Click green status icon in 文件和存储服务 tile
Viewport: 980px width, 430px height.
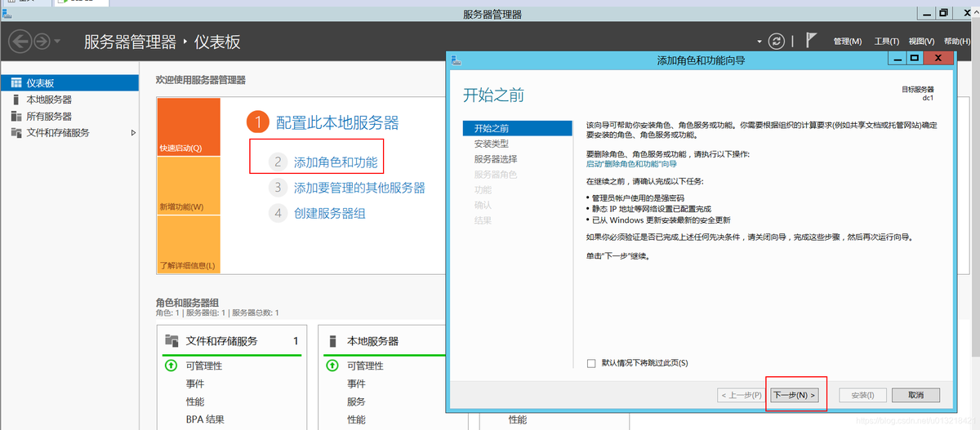coord(171,366)
